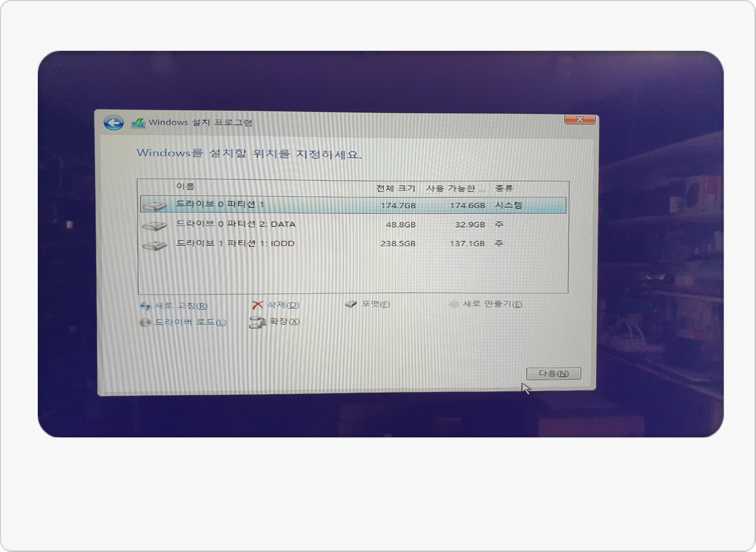Image resolution: width=756 pixels, height=552 pixels.
Task: Select the row 드라이브 0 파티션 1
Action: point(353,206)
